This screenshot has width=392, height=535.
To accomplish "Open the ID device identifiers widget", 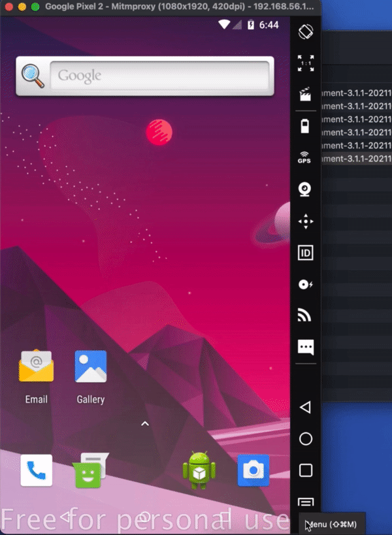I will point(305,253).
